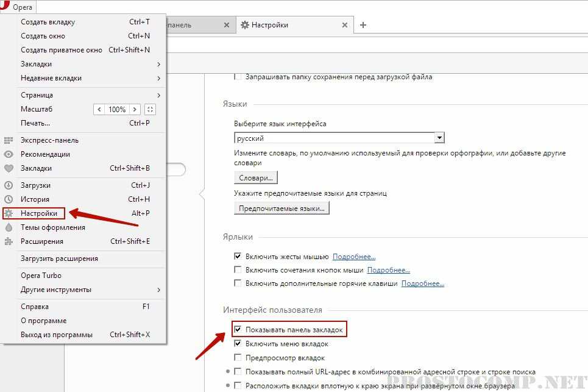This screenshot has width=588, height=392.
Task: Click the download arrow icon beside Загрузки
Action: 9,185
